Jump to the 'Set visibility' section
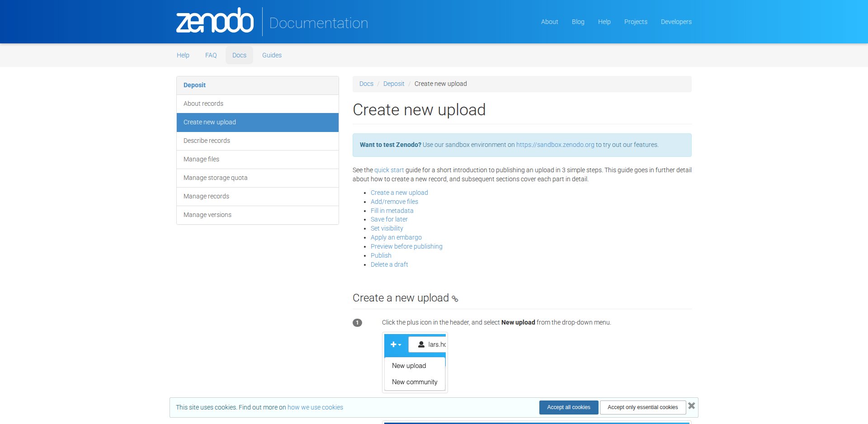Viewport: 868px width, 424px height. pyautogui.click(x=387, y=228)
